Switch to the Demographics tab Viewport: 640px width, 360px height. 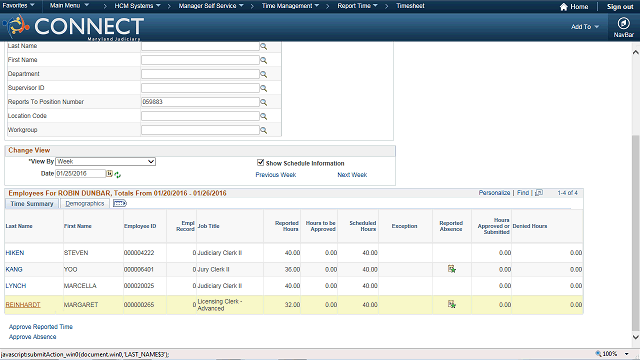point(85,204)
